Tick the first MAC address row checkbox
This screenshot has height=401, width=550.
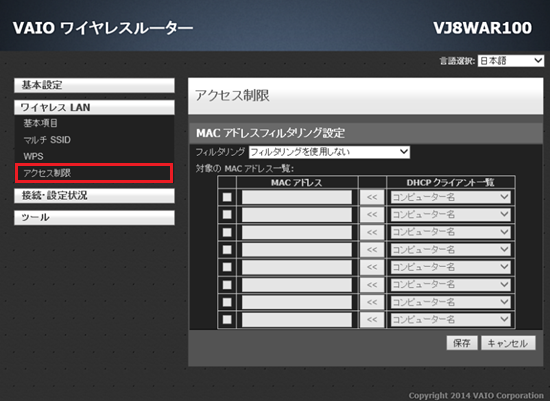pyautogui.click(x=227, y=197)
